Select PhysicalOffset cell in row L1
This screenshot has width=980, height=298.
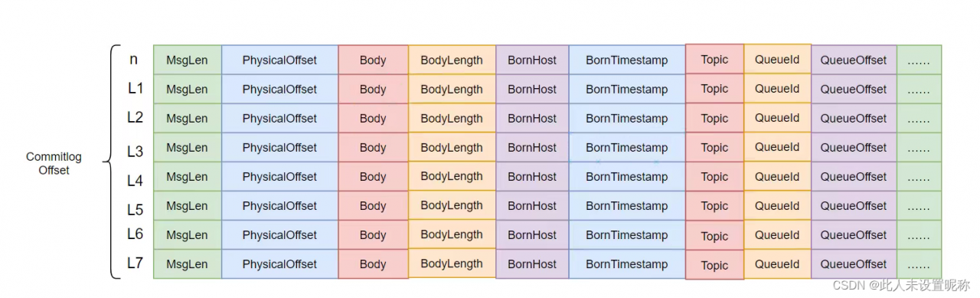tap(279, 89)
